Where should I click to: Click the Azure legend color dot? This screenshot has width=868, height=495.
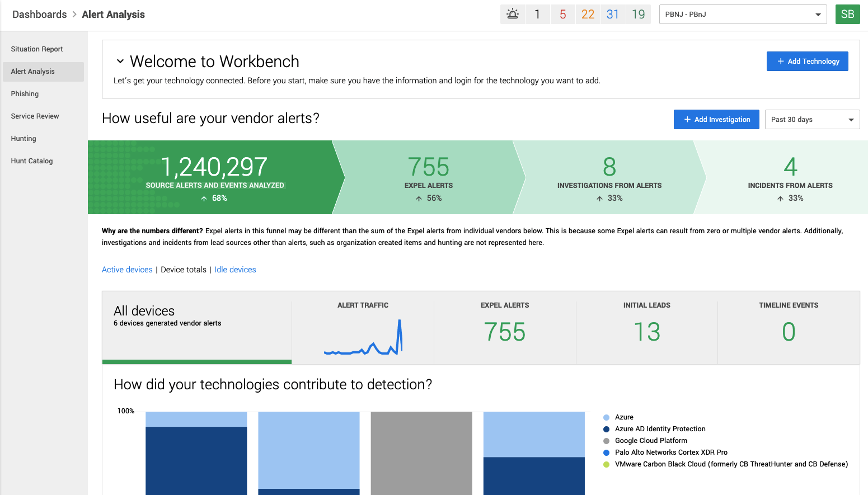606,417
